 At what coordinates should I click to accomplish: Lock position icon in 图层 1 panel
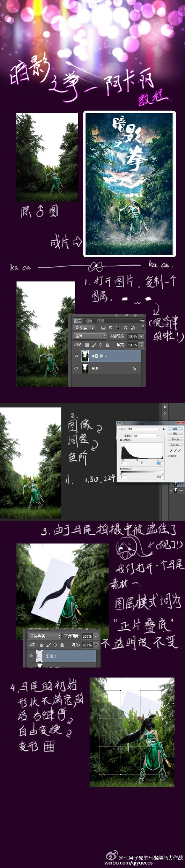pos(55,645)
